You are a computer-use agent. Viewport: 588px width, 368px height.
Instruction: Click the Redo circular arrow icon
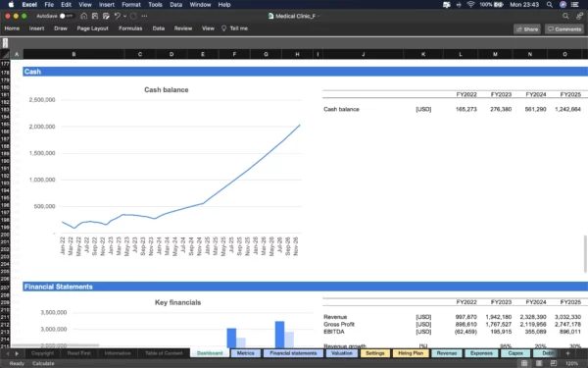click(134, 16)
